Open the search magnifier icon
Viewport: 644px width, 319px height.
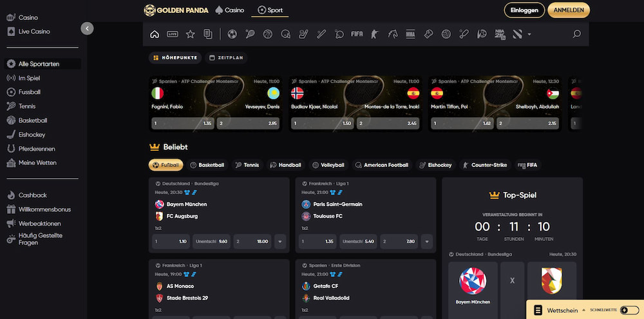[x=576, y=34]
